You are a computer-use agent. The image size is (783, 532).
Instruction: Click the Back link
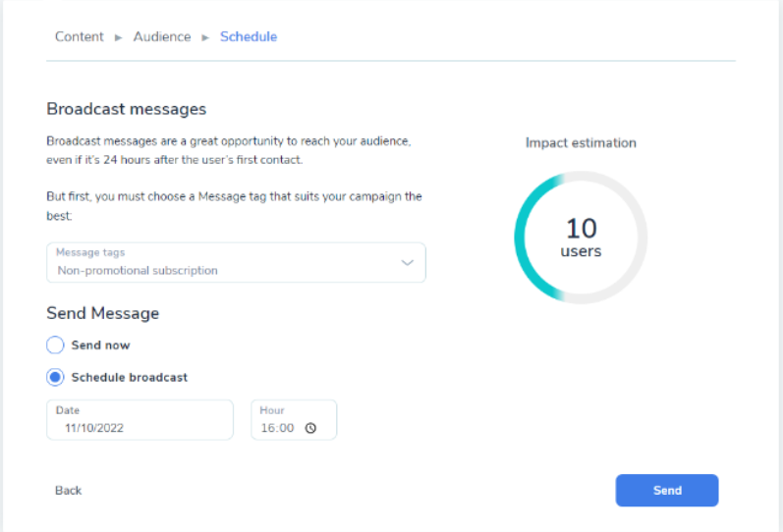point(69,490)
